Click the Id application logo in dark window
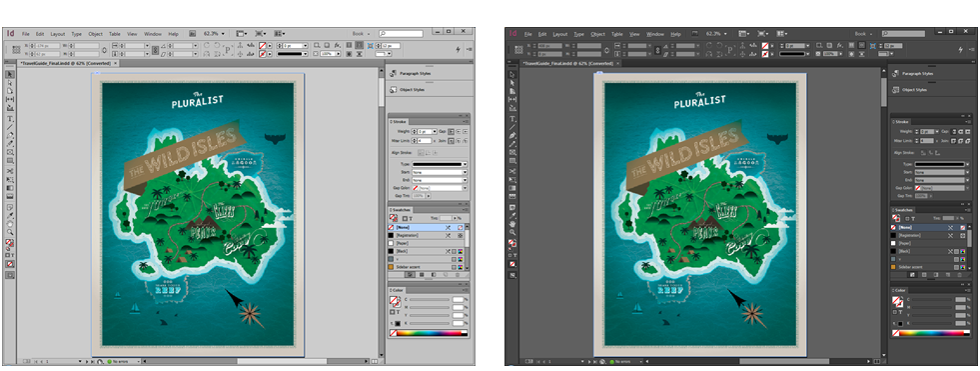980x371 pixels. pos(513,33)
